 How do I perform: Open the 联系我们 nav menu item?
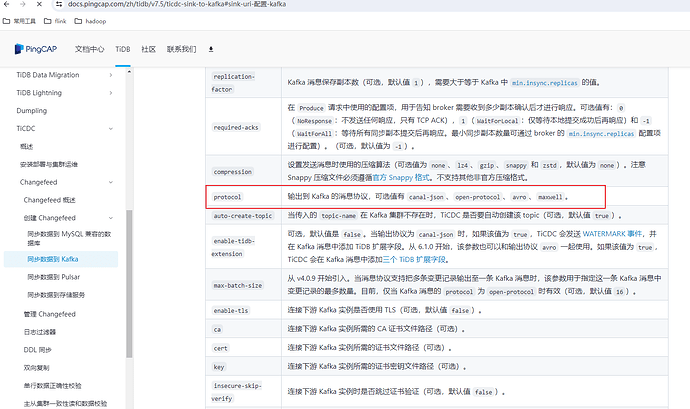coord(181,48)
